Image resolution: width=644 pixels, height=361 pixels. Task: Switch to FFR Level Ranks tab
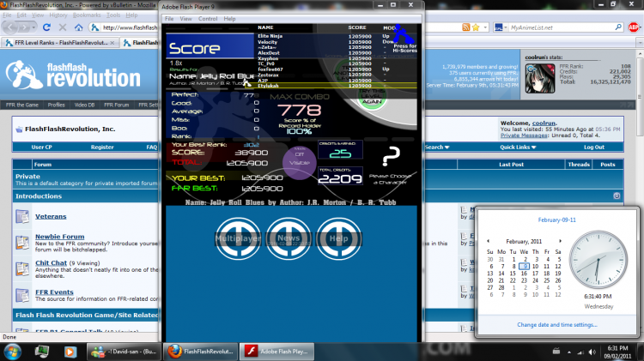click(x=61, y=42)
